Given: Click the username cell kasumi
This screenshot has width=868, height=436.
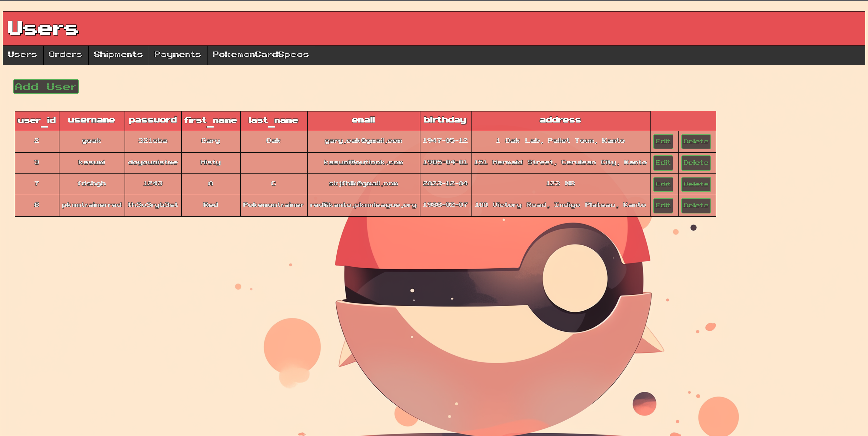Looking at the screenshot, I should coord(92,163).
